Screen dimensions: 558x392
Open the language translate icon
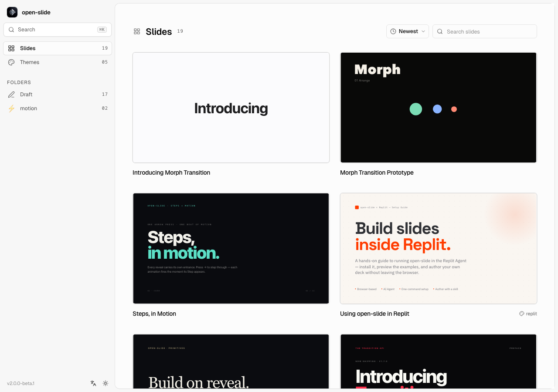(x=93, y=383)
